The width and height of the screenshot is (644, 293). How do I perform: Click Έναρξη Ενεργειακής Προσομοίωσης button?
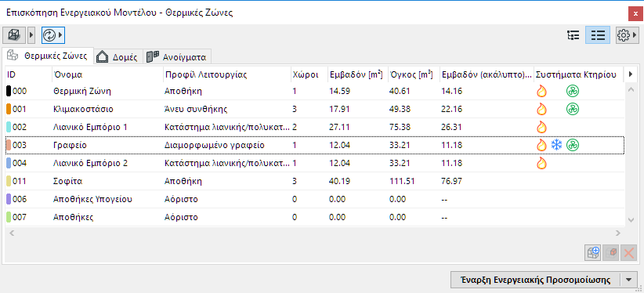pyautogui.click(x=535, y=280)
